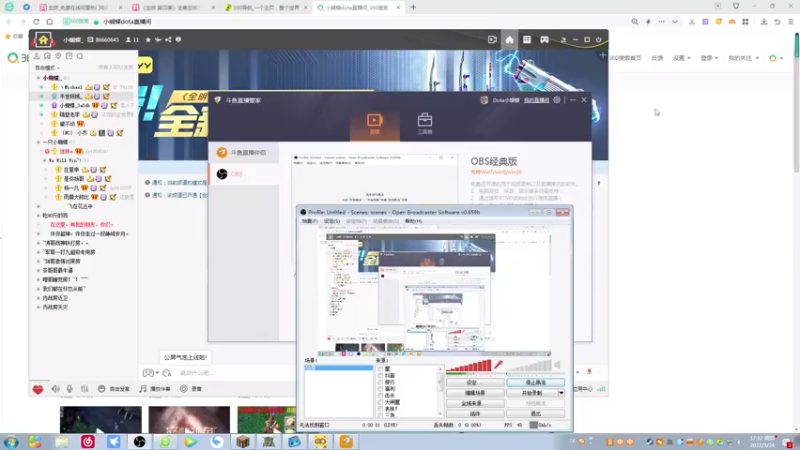Toggle the microphone icon in the YY bottom bar
This screenshot has height=450, width=800.
pos(69,389)
